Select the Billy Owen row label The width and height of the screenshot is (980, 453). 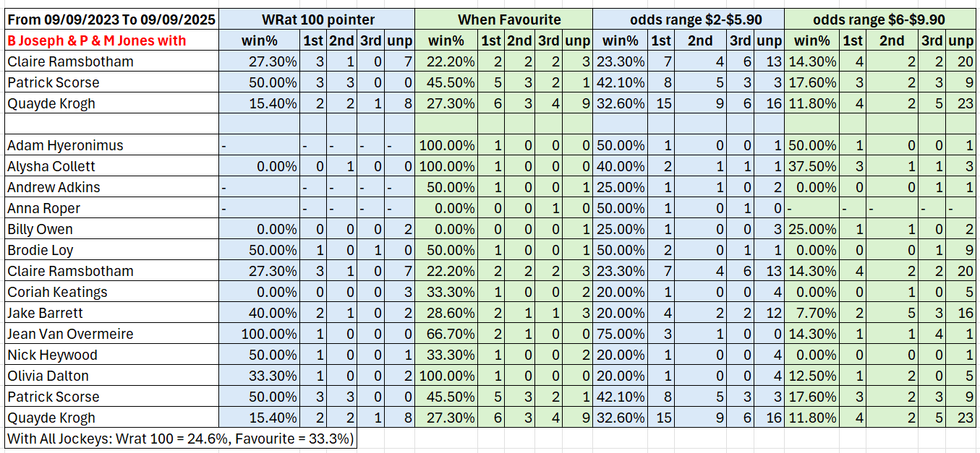coord(111,229)
